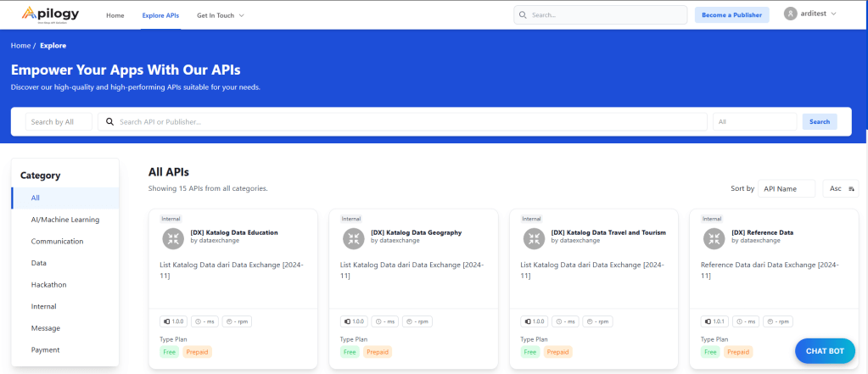This screenshot has height=374, width=868.
Task: Click the Home breadcrumb link
Action: 20,46
